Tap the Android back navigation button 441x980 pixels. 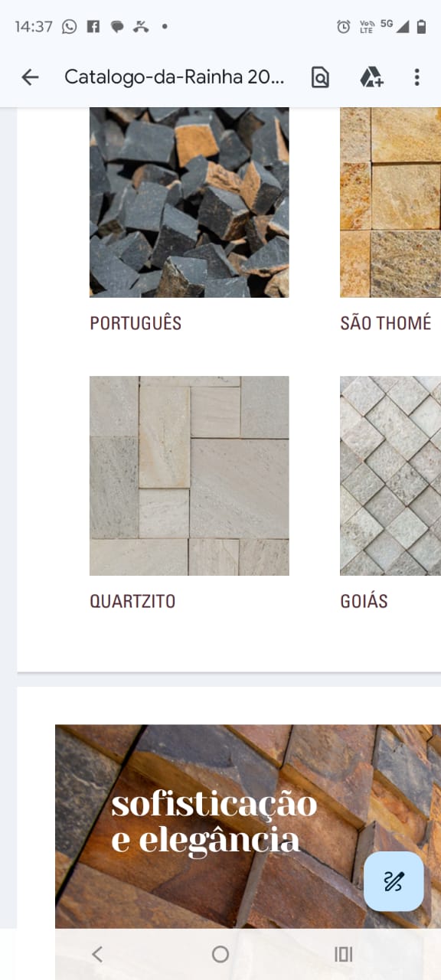[x=96, y=954]
